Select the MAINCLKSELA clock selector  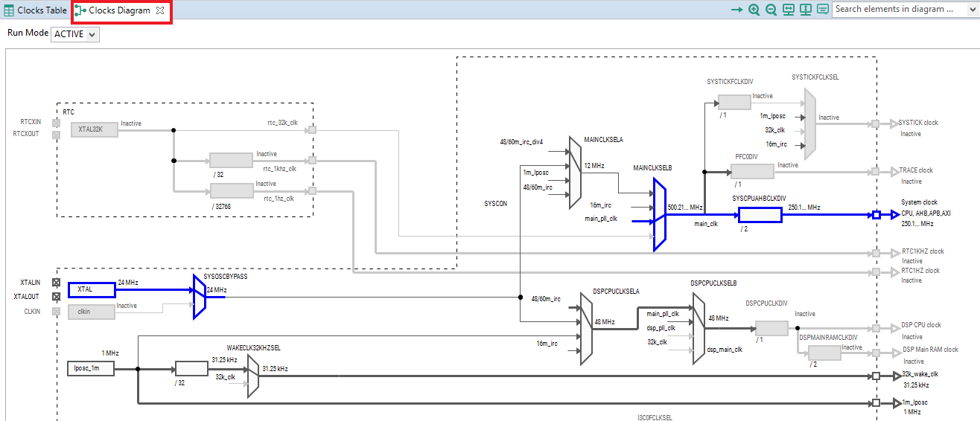point(574,173)
